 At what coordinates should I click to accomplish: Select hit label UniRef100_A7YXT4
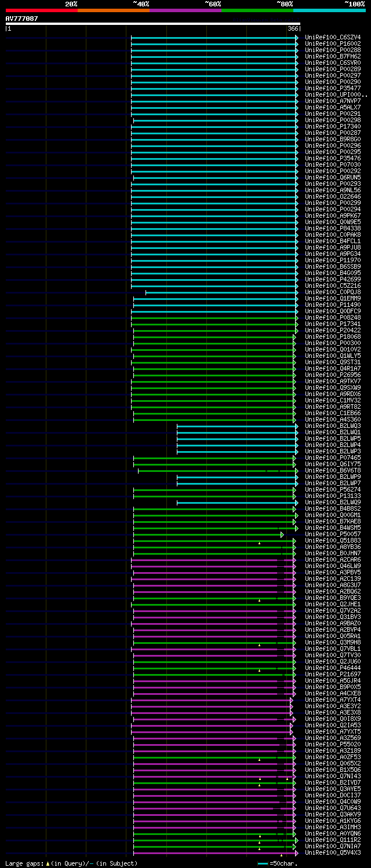coord(333,699)
